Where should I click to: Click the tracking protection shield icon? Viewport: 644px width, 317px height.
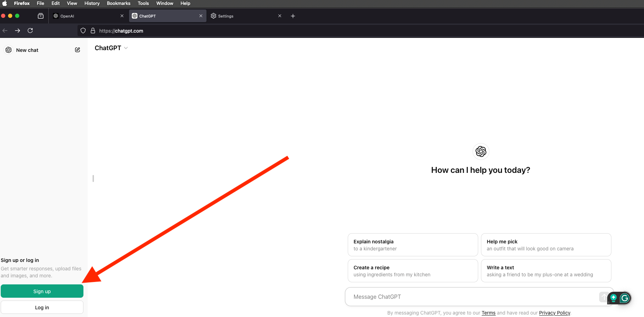(83, 31)
